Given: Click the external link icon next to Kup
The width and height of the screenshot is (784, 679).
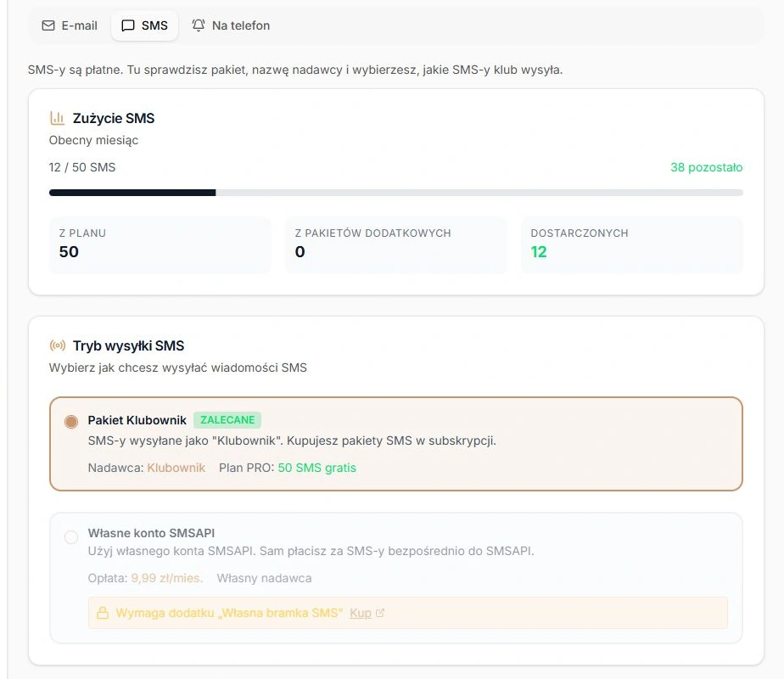Looking at the screenshot, I should tap(380, 613).
